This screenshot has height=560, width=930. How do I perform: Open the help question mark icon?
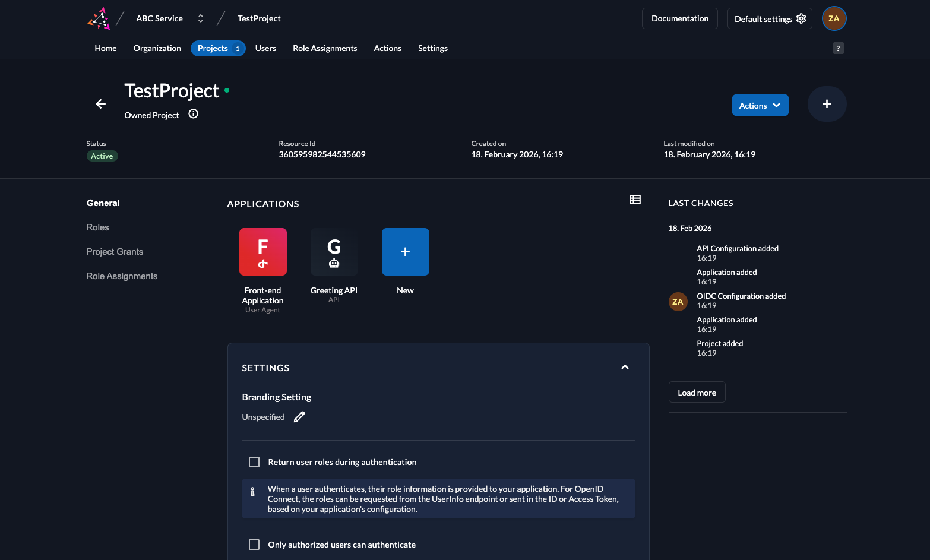[838, 48]
